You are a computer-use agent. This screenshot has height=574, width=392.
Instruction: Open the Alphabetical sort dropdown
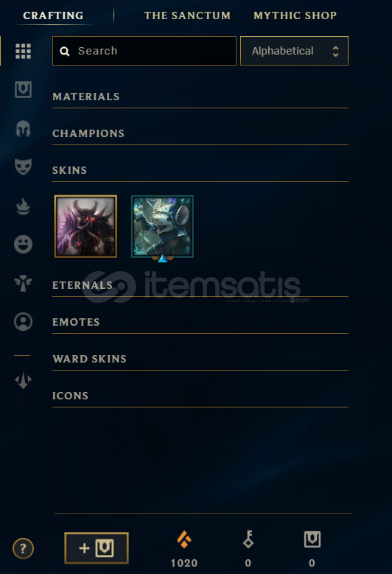tap(294, 51)
